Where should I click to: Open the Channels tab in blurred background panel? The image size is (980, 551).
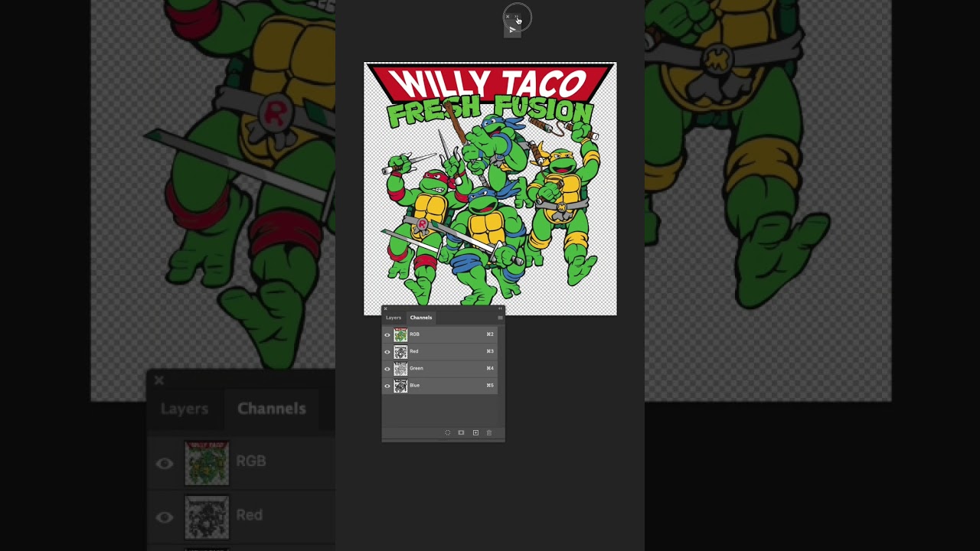tap(272, 409)
